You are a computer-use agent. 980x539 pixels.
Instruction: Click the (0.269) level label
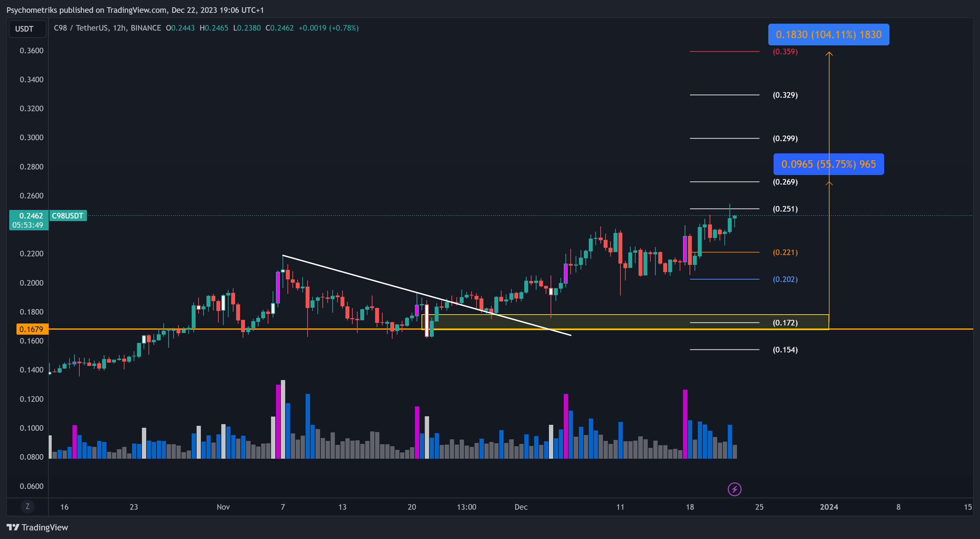pyautogui.click(x=785, y=182)
